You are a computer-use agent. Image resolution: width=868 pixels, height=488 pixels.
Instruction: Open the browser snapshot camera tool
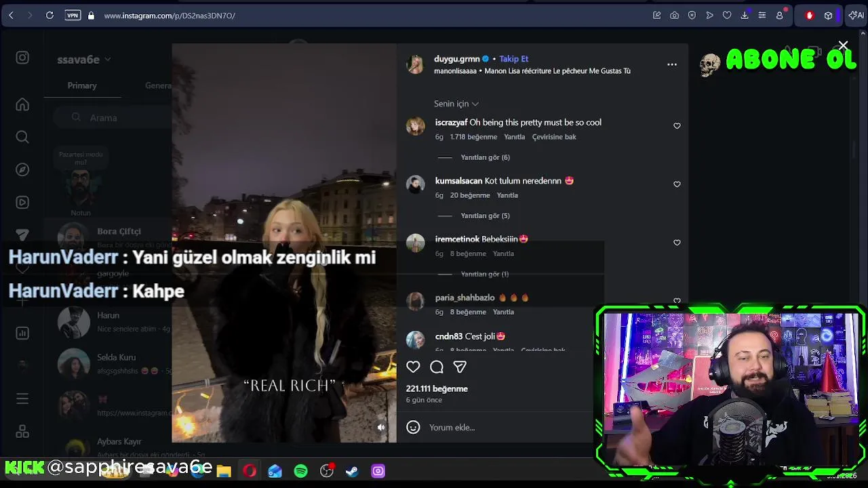tap(674, 15)
